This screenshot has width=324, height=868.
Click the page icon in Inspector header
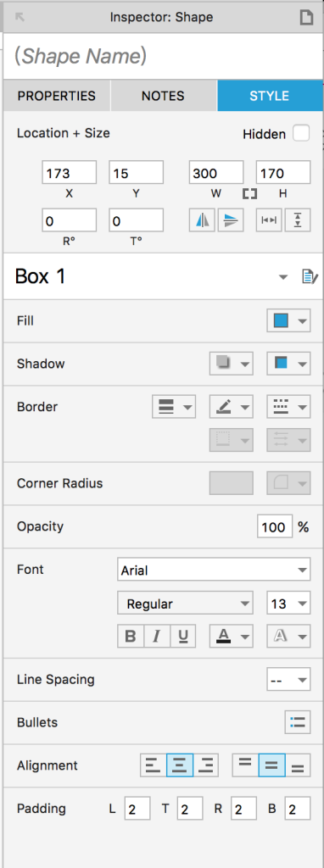[306, 17]
